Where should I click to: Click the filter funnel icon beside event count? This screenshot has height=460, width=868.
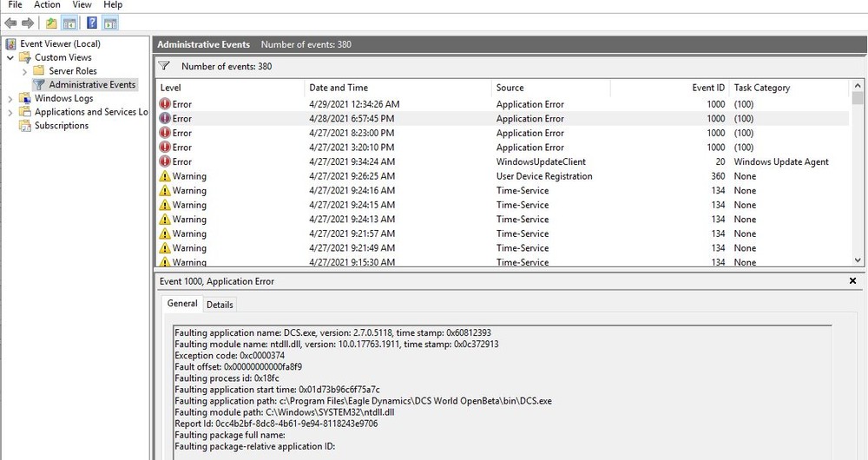point(164,66)
